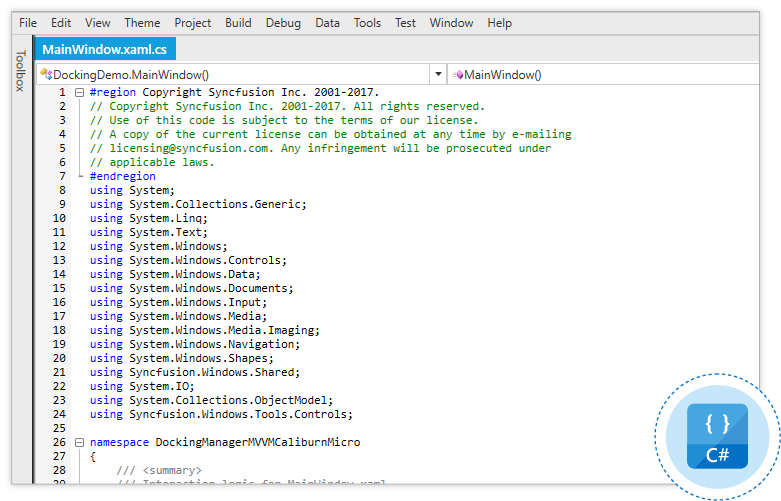The image size is (781, 501).
Task: Click the class icon beside DockingDemo.MainWindow()
Action: 45,74
